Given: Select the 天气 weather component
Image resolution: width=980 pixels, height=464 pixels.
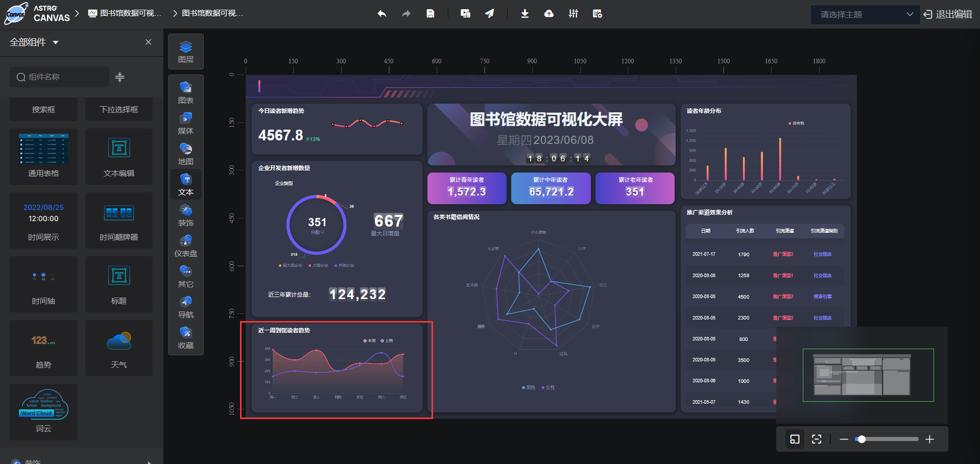Looking at the screenshot, I should tap(119, 348).
